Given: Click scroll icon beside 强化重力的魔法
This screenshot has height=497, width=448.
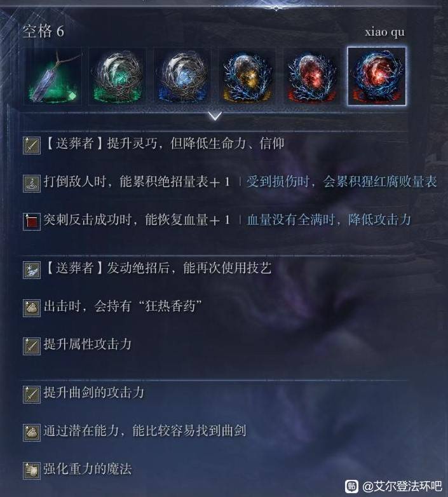Looking at the screenshot, I should pos(32,471).
